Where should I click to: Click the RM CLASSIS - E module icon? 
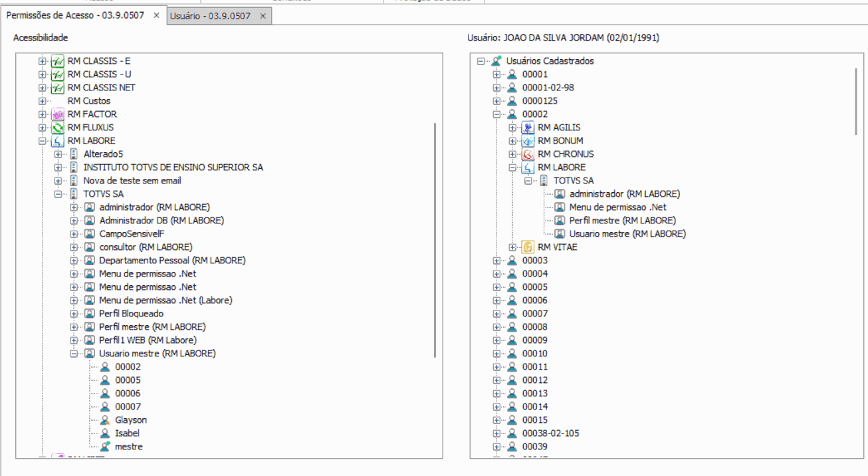[x=58, y=61]
